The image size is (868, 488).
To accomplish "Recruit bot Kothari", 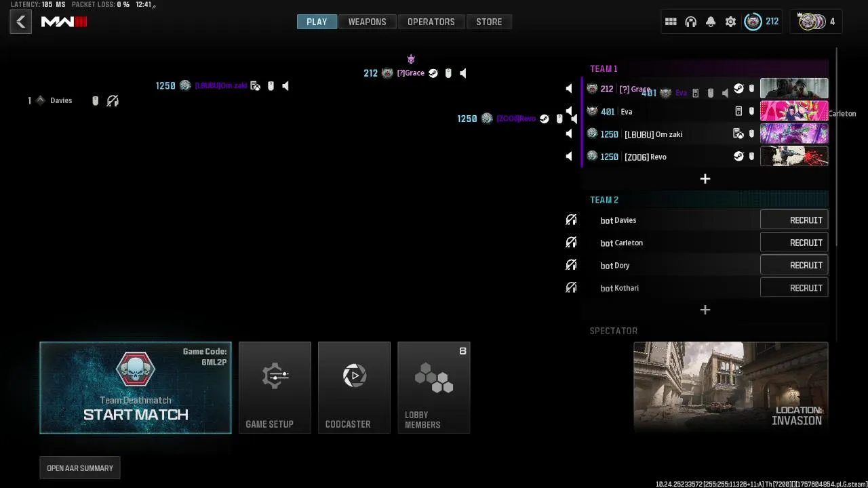I will pos(794,287).
